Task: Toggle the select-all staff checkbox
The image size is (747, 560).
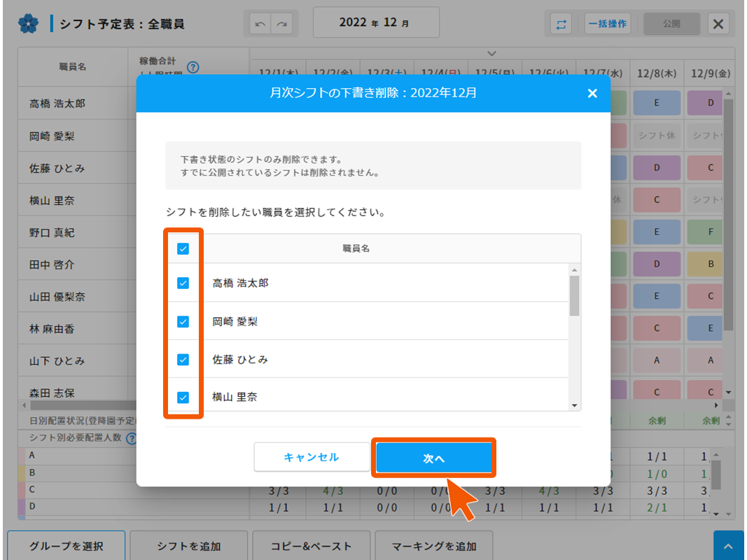Action: point(183,248)
